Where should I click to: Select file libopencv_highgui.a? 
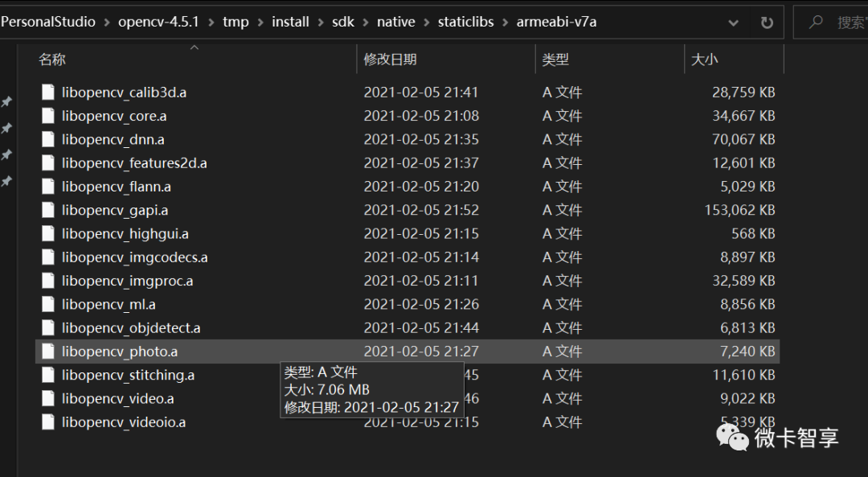(x=125, y=233)
